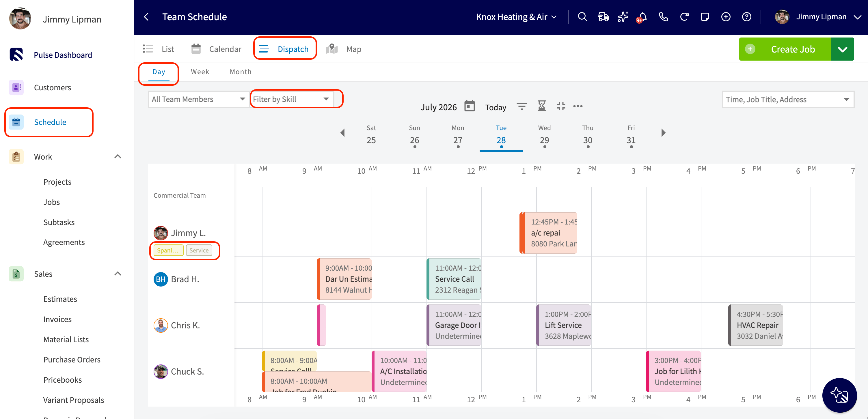This screenshot has height=419, width=868.
Task: Click the Create Job button
Action: (785, 49)
